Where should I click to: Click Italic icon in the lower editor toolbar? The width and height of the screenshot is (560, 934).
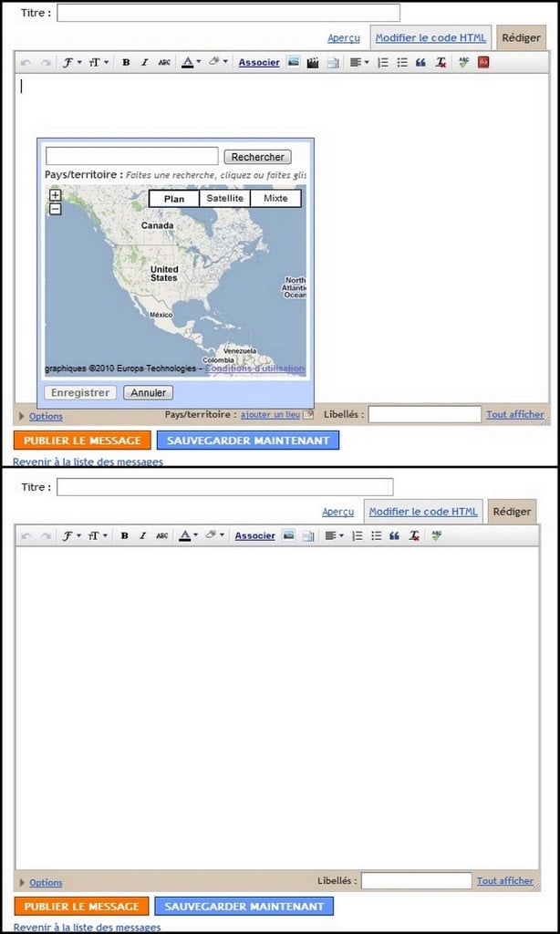point(141,535)
